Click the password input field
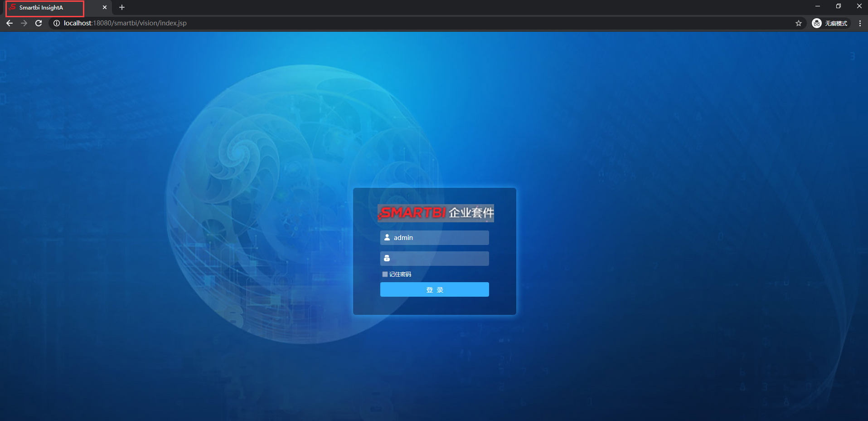868x421 pixels. (434, 259)
